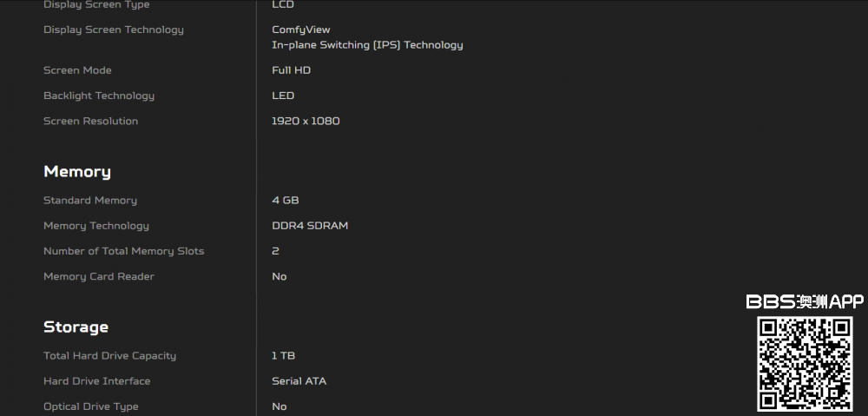Select the Total Hard Drive Capacity label
Screen dimensions: 868x416
point(109,356)
